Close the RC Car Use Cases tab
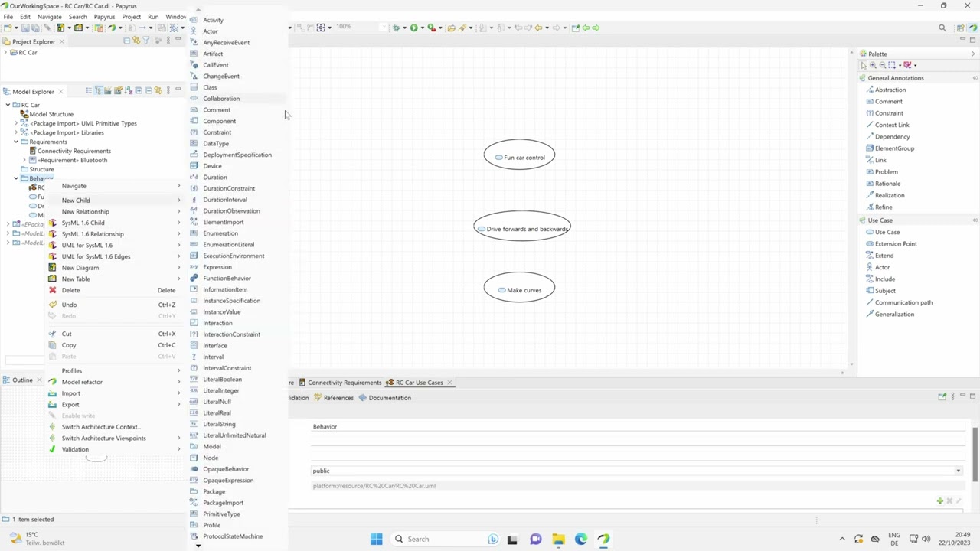980x551 pixels. point(449,383)
